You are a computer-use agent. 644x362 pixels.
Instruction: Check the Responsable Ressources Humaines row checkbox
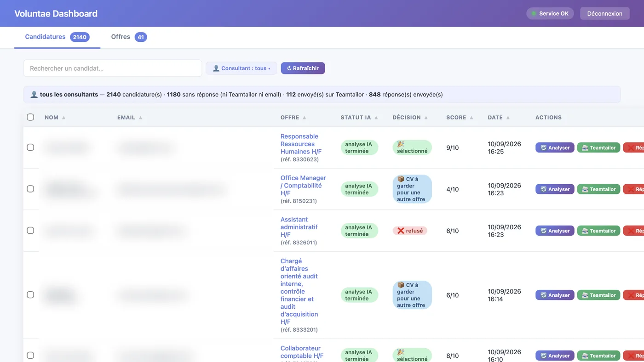coord(30,147)
